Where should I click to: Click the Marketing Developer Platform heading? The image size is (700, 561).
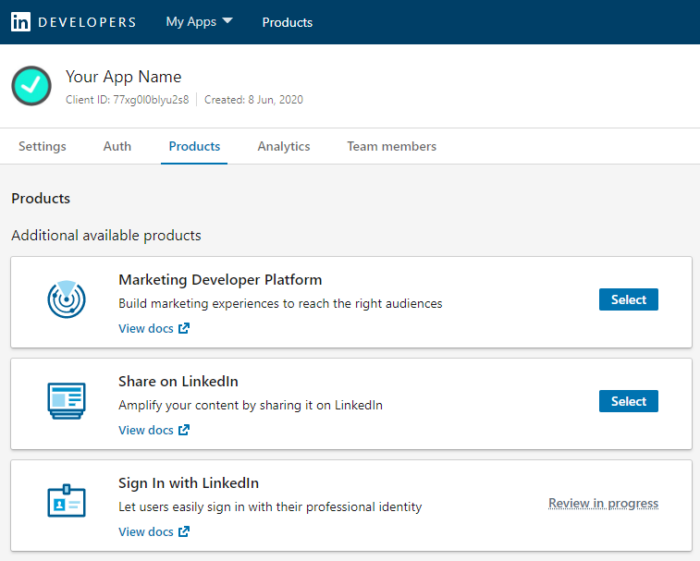coord(220,280)
